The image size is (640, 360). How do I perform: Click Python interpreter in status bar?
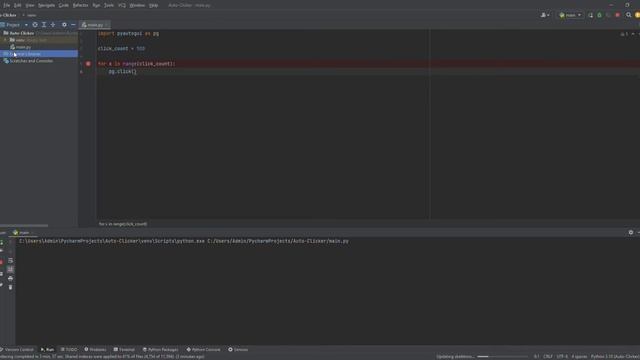tap(616, 356)
